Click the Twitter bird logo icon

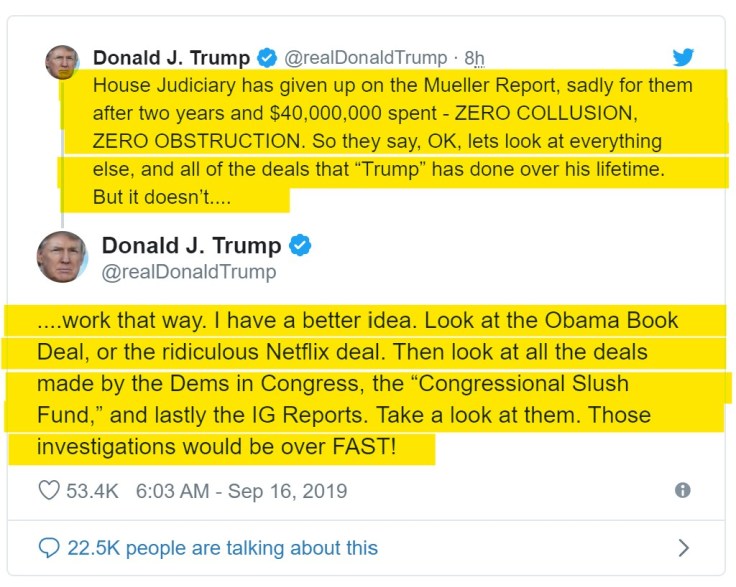click(683, 57)
